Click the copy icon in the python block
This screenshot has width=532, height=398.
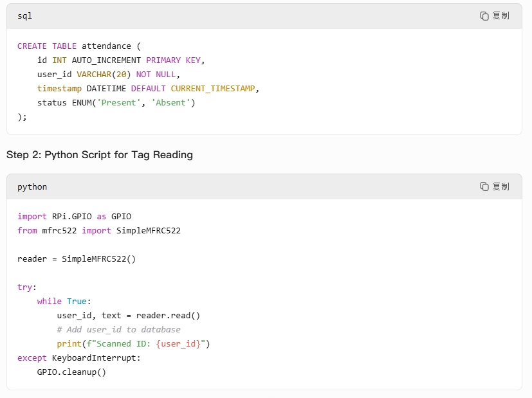484,186
